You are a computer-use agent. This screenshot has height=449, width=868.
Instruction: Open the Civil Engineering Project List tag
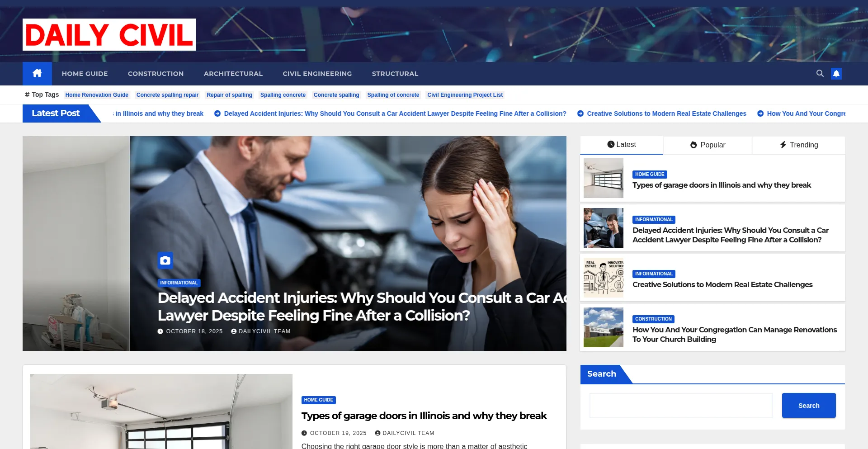pyautogui.click(x=465, y=95)
